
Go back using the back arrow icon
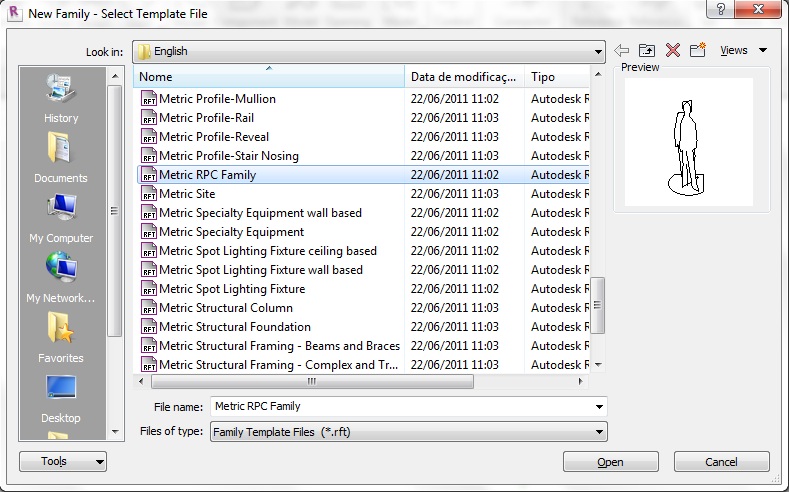point(622,50)
